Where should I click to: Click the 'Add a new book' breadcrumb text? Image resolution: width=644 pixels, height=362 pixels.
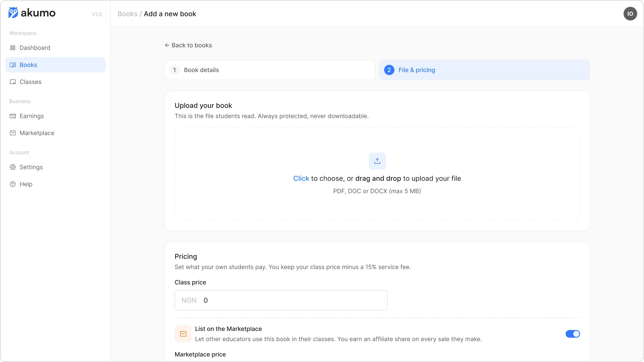coord(170,14)
